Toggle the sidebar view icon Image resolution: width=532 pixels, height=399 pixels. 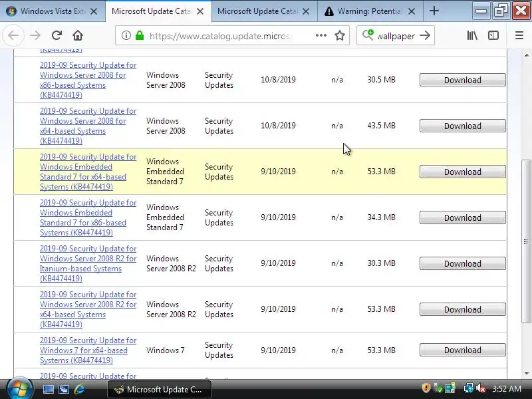[x=493, y=35]
